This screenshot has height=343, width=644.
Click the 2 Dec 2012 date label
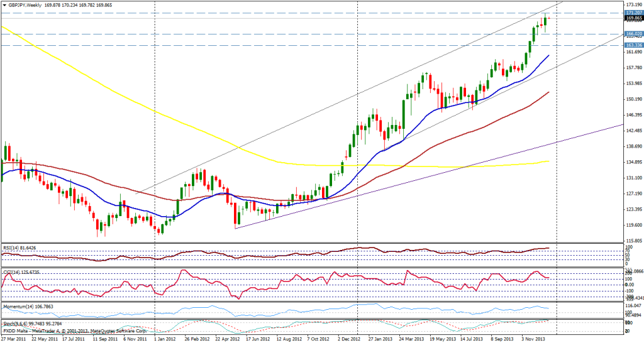(347, 339)
